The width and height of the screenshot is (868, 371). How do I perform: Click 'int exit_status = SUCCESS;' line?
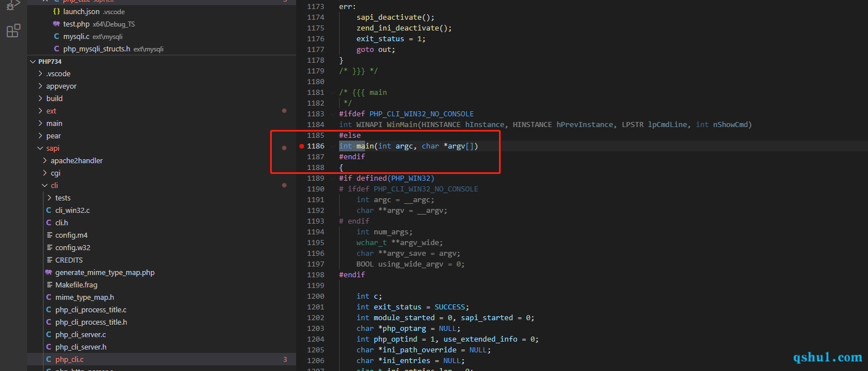[x=413, y=307]
